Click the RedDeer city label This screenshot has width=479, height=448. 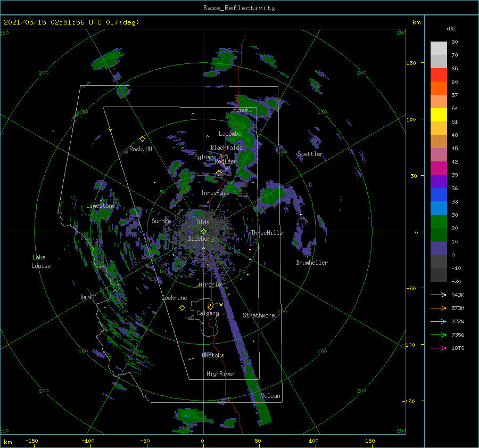[226, 161]
